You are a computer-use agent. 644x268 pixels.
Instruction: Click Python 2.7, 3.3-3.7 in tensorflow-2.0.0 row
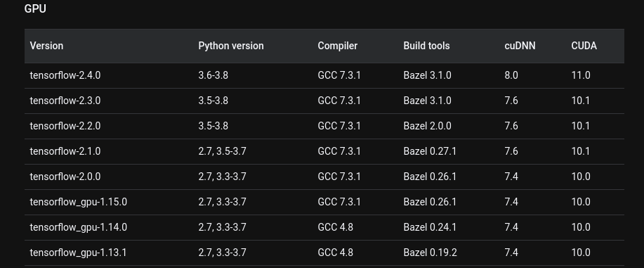[222, 177]
